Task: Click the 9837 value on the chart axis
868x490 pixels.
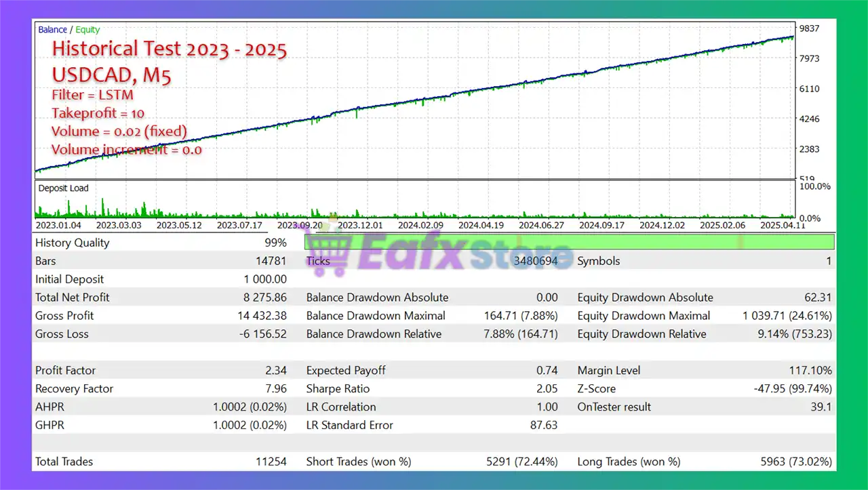Action: click(x=811, y=28)
